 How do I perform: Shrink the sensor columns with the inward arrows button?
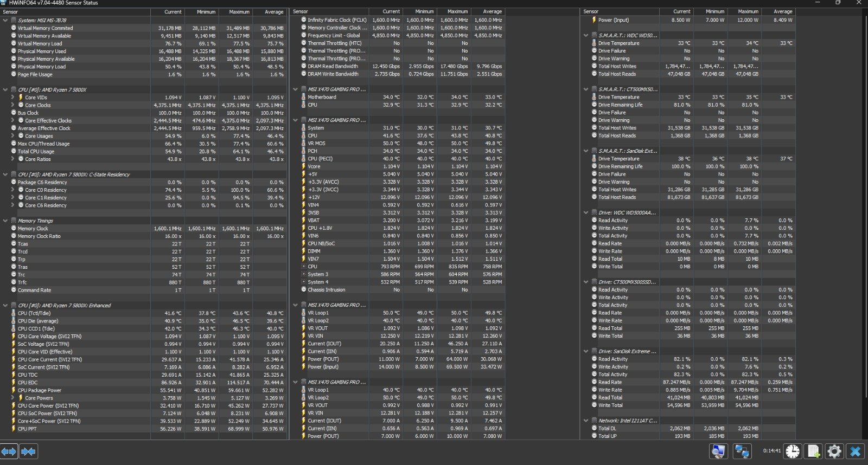click(28, 451)
